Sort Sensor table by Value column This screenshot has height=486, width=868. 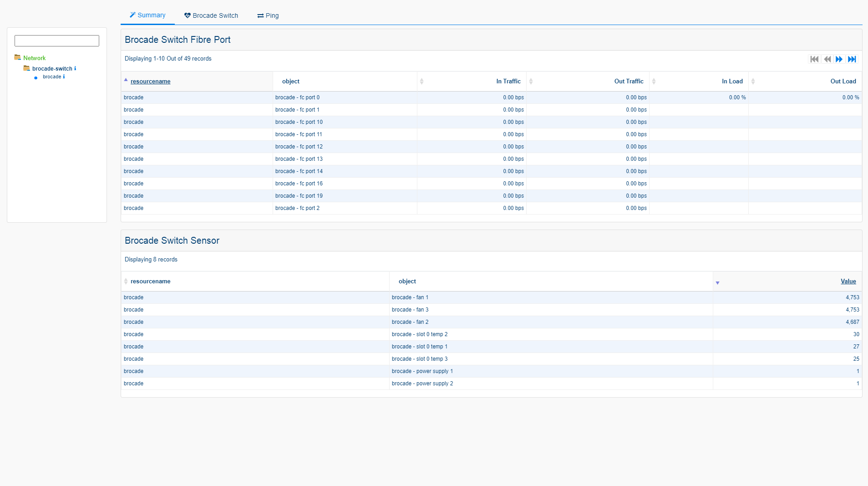pyautogui.click(x=848, y=281)
